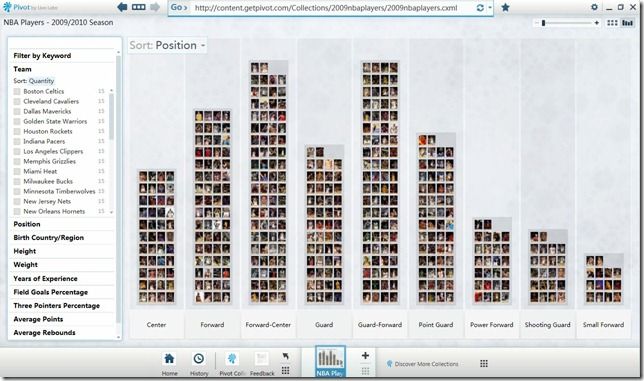Switch to NBA Players collection tab
This screenshot has height=381, width=644.
330,361
